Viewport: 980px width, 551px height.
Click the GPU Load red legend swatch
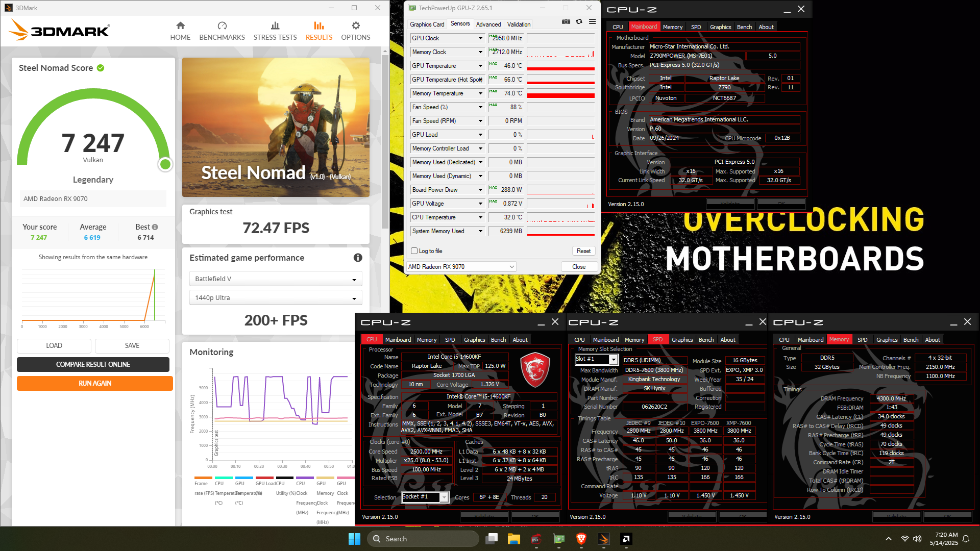[264, 478]
